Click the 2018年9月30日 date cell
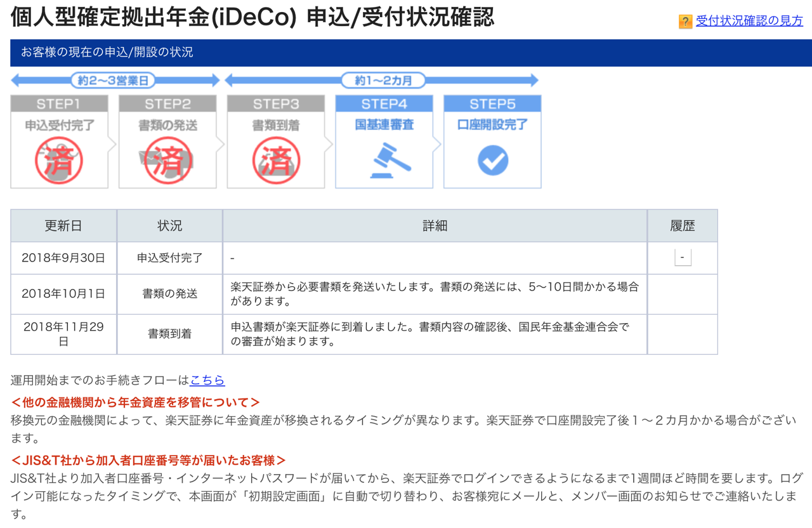The width and height of the screenshot is (812, 528). (63, 258)
